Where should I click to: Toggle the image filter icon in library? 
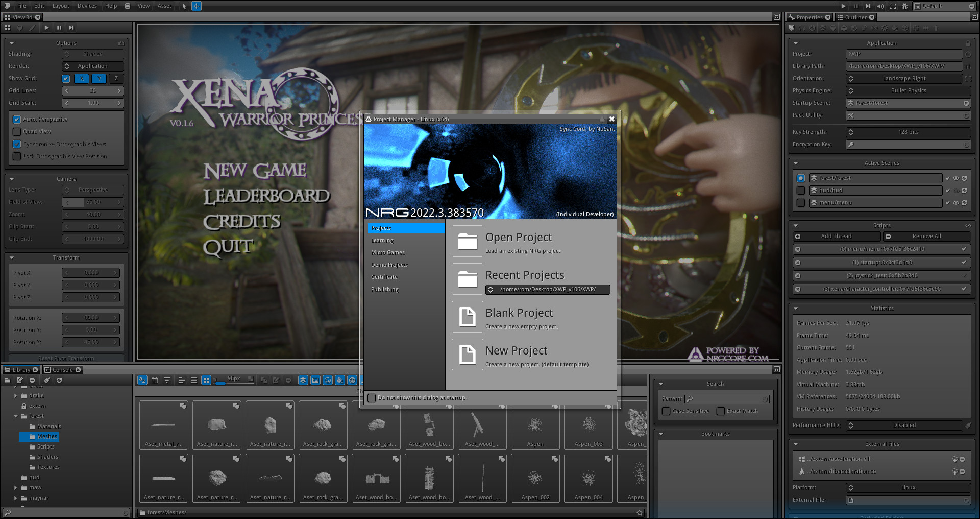315,380
